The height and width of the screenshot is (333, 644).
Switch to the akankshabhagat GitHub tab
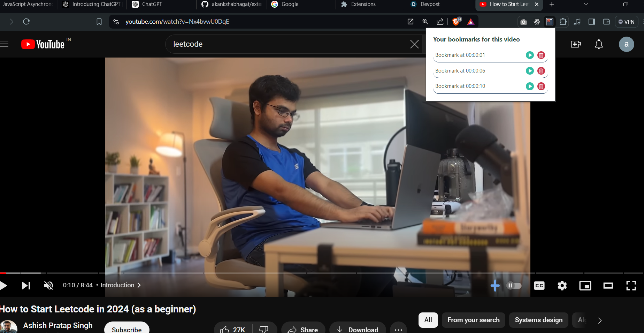(232, 4)
